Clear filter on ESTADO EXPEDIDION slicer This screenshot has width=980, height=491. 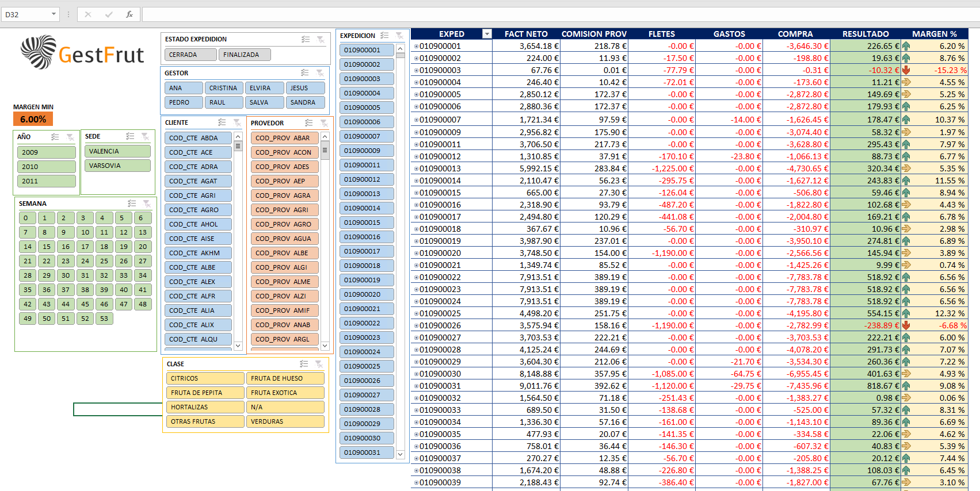pos(321,40)
